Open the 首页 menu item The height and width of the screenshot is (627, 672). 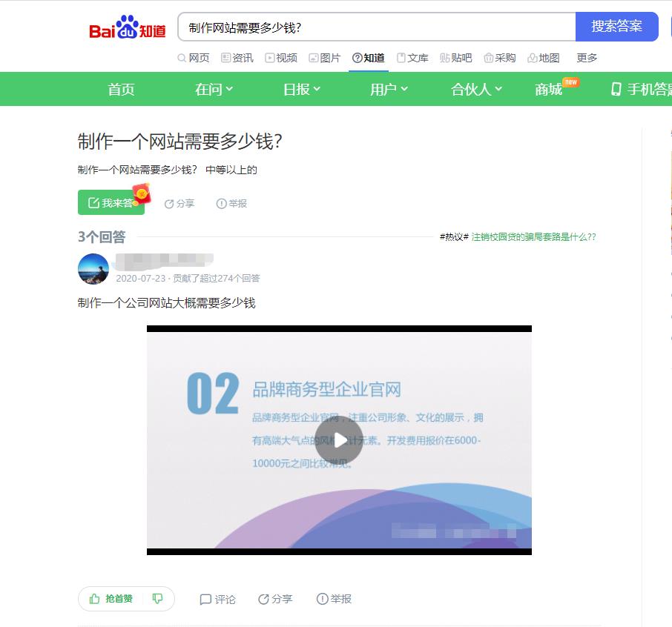point(120,89)
